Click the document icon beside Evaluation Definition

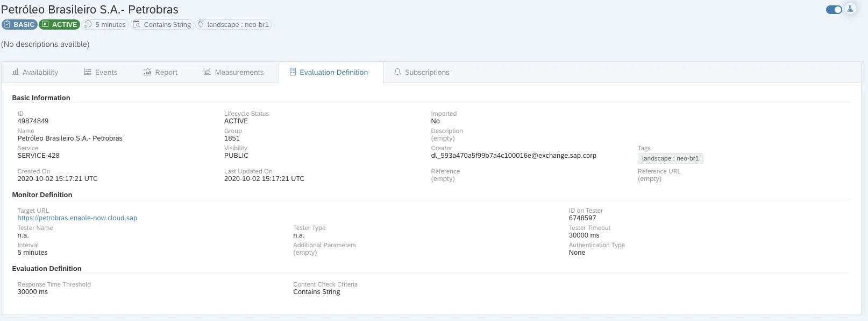point(293,72)
